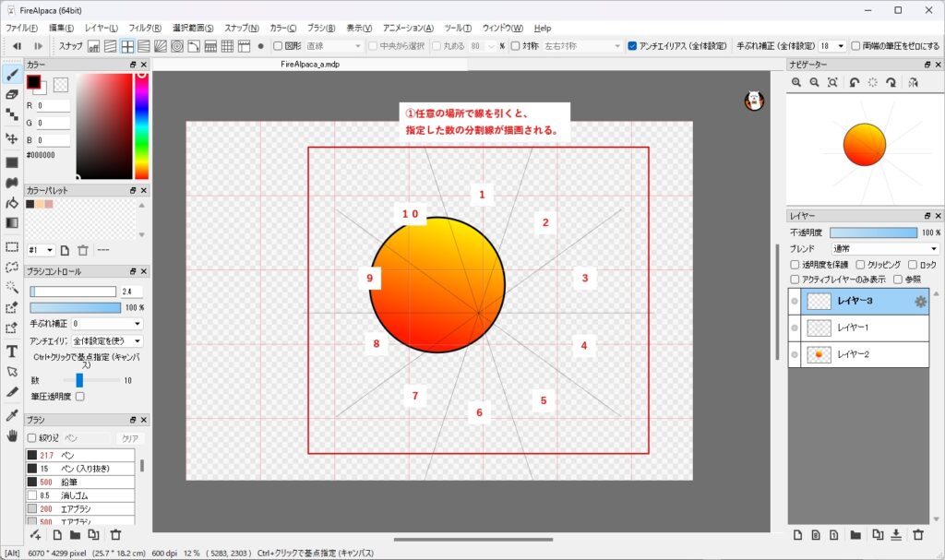This screenshot has height=560, width=945.
Task: Enable the radial snap icon
Action: (x=160, y=46)
